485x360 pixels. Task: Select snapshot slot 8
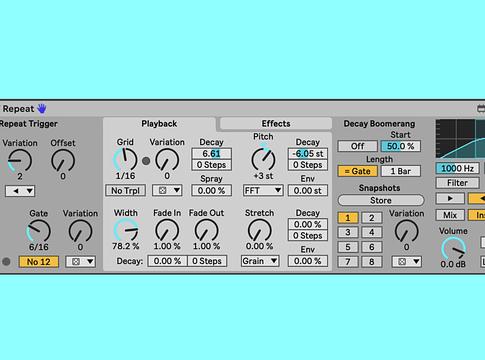click(372, 262)
